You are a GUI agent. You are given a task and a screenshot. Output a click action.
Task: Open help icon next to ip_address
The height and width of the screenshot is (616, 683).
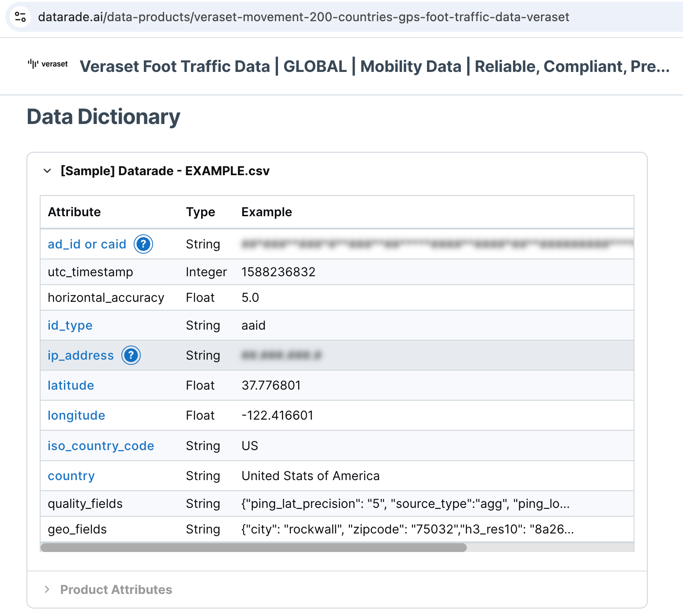[x=131, y=355]
